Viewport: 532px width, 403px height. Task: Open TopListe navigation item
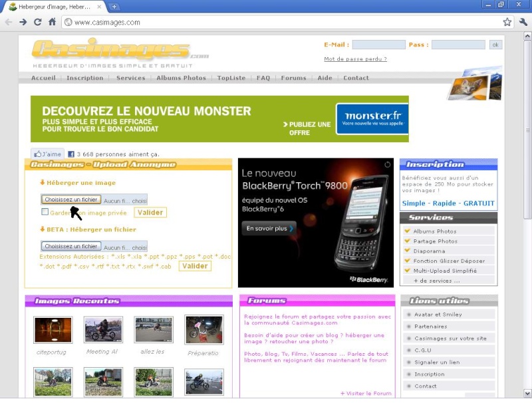231,78
